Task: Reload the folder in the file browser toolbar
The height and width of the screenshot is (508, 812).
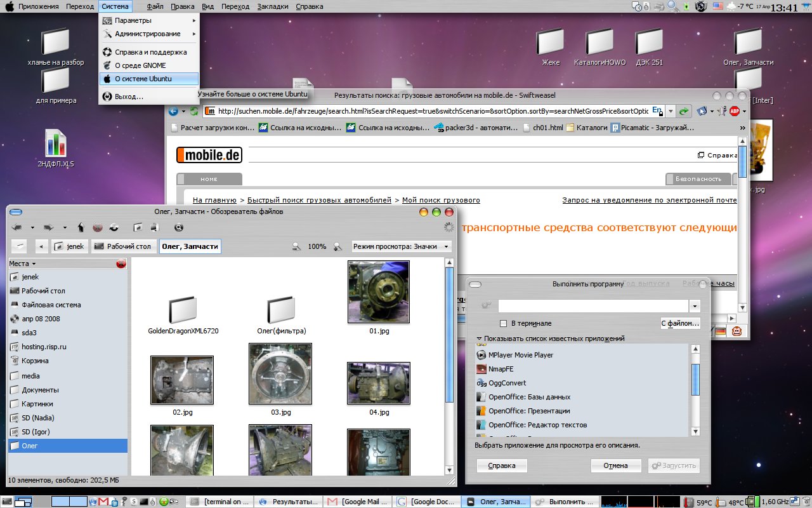Action: [114, 227]
